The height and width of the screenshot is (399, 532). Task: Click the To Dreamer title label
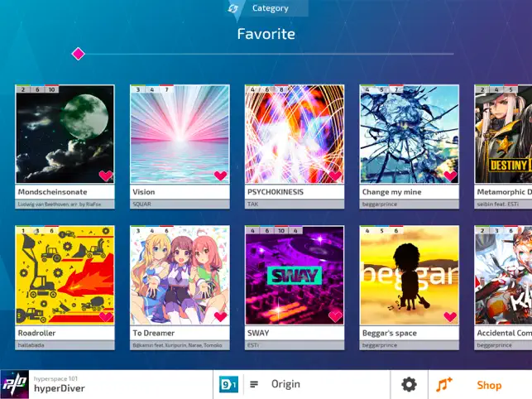(154, 333)
